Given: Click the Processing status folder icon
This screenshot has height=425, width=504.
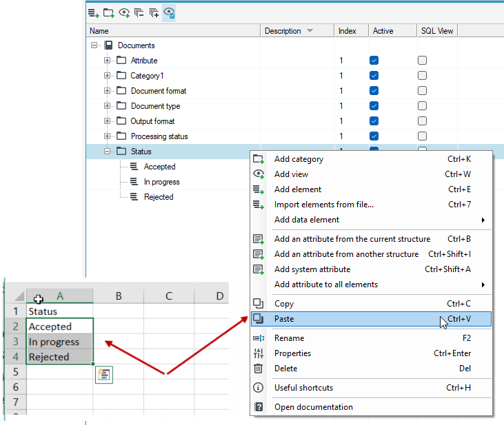Looking at the screenshot, I should coord(121,136).
